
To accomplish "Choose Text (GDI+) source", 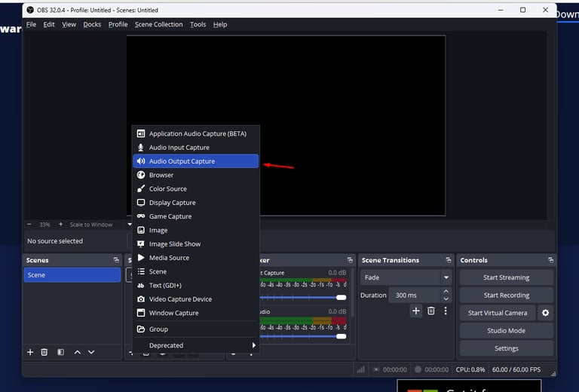I will click(x=196, y=285).
